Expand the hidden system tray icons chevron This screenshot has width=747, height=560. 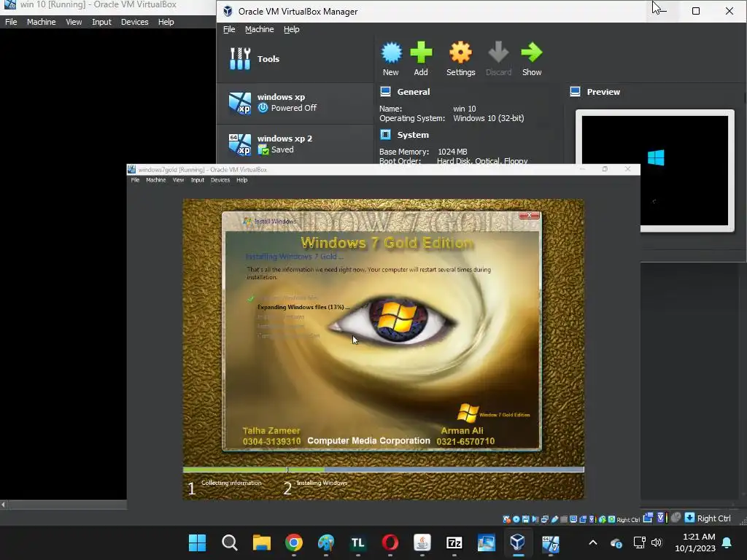(593, 542)
